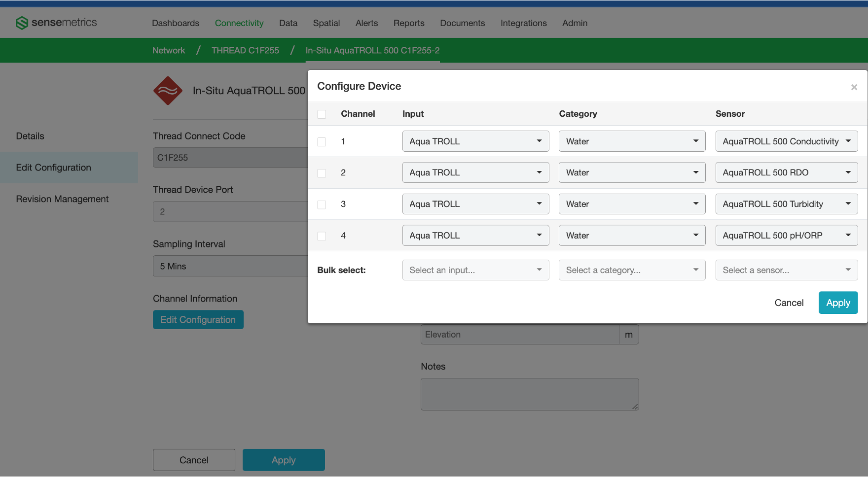Click the page-bottom Cancel button

click(x=194, y=460)
